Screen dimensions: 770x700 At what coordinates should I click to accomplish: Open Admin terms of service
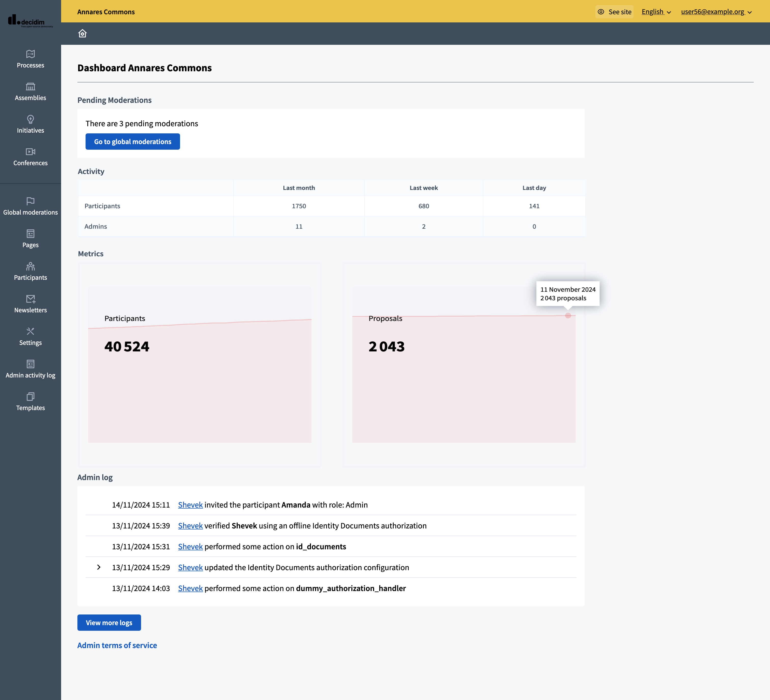click(117, 645)
